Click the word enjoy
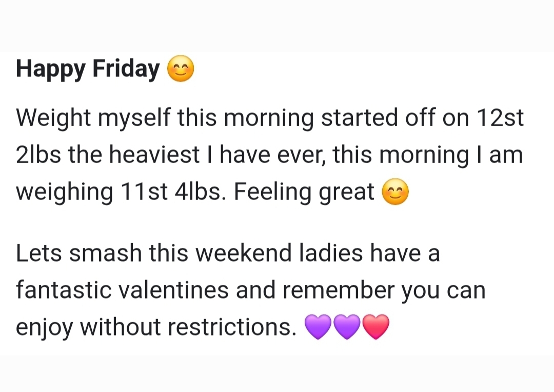The image size is (554, 392). (x=45, y=327)
